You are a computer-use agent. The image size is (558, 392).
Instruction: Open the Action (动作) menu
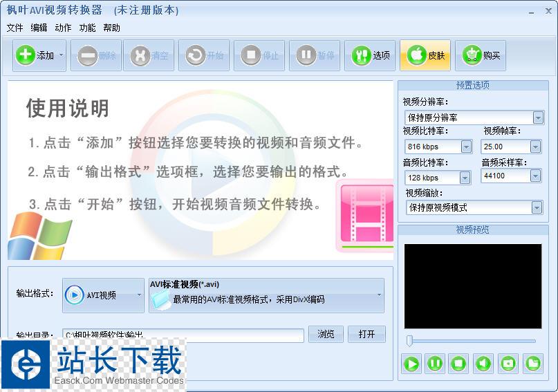click(63, 28)
